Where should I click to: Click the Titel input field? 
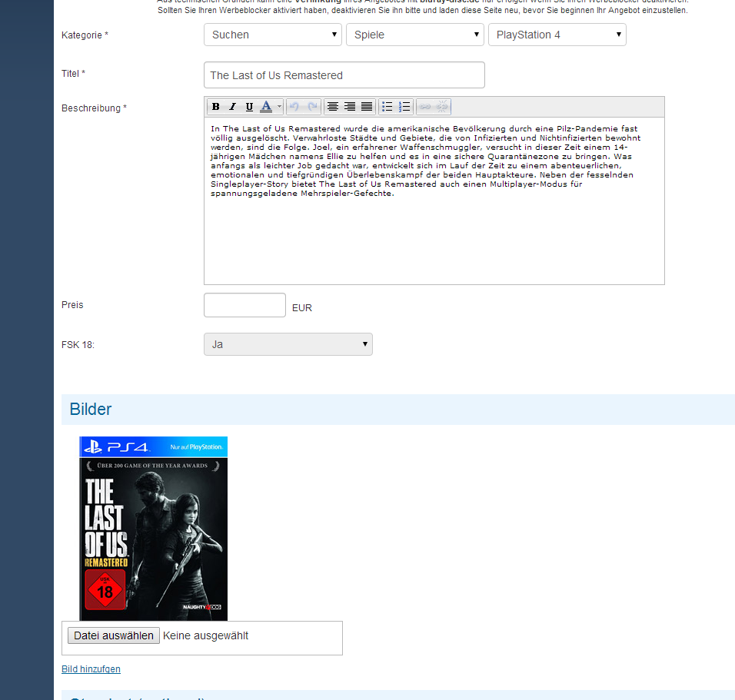click(x=344, y=75)
